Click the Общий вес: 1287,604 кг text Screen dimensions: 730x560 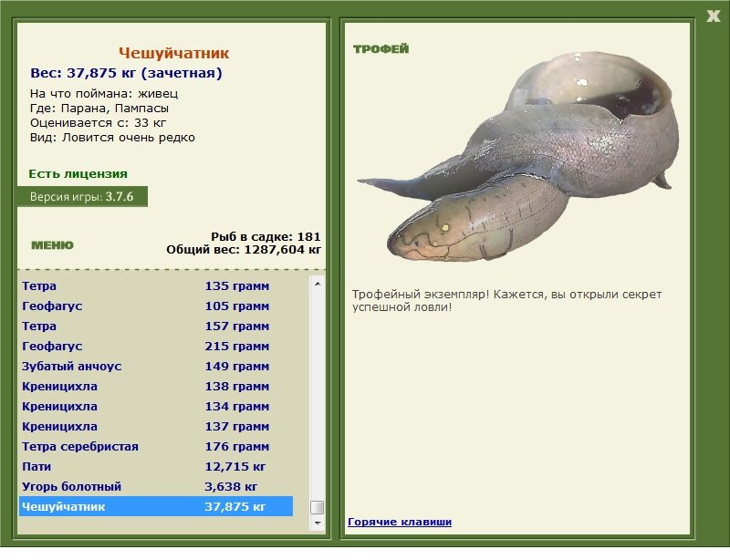[x=244, y=250]
